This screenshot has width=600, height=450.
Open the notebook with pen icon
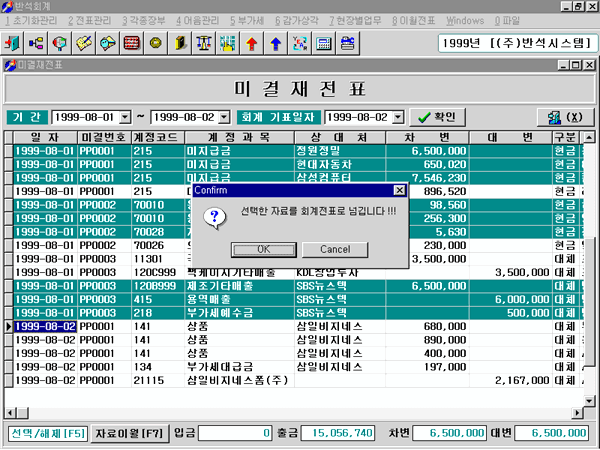[x=84, y=43]
